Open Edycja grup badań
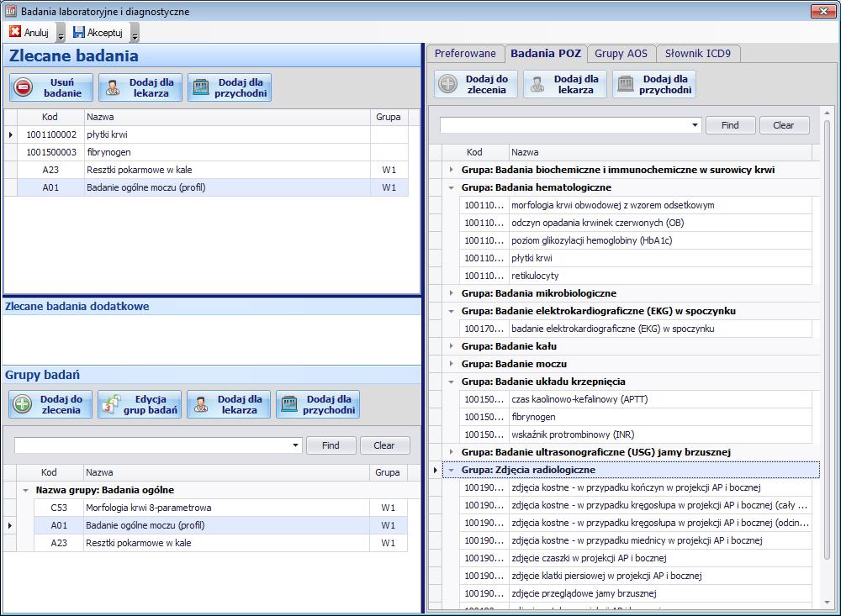 pyautogui.click(x=140, y=404)
